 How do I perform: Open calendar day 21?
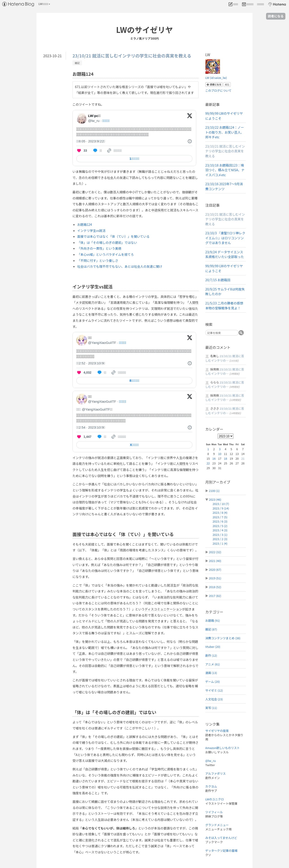[243, 459]
